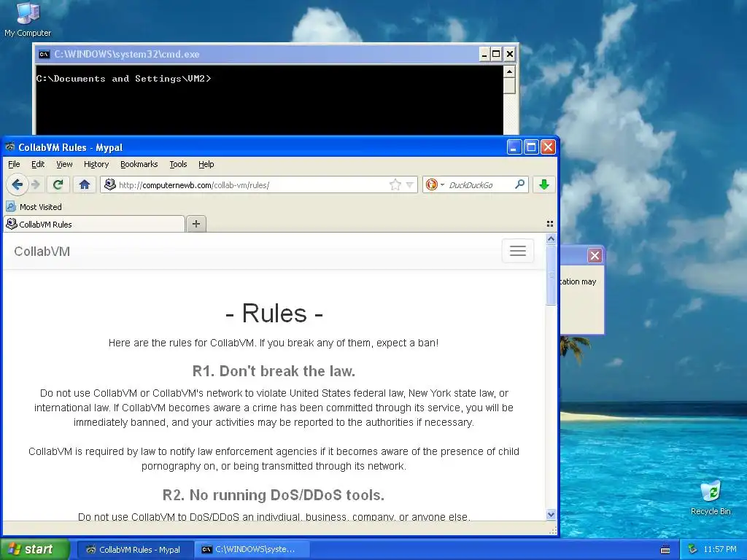Close the Mypal browser window
This screenshot has width=747, height=560.
pos(548,147)
